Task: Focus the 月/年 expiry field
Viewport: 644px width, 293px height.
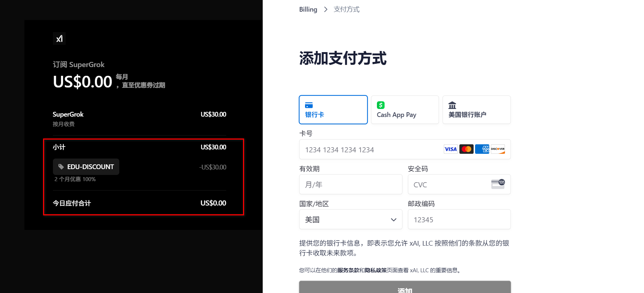Action: [351, 184]
